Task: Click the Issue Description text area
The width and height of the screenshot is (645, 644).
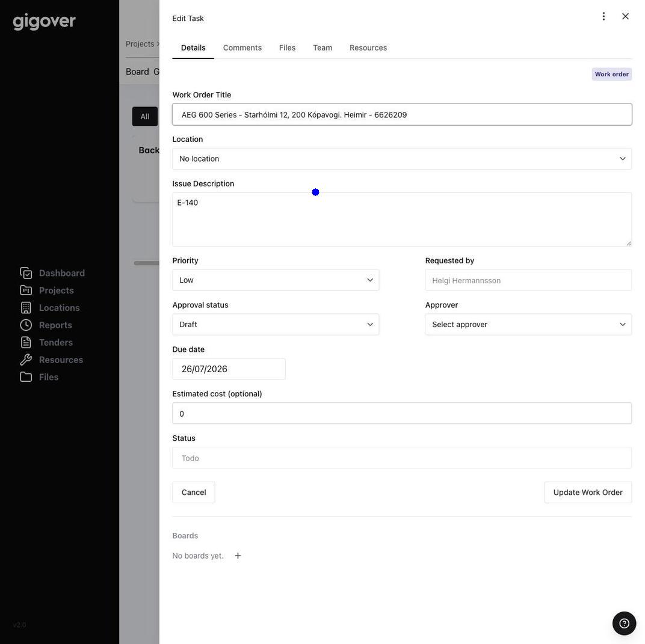Action: [402, 219]
